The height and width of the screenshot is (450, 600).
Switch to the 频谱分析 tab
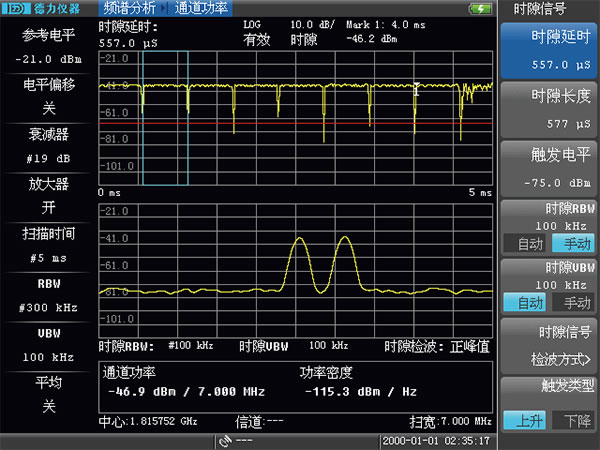click(129, 8)
